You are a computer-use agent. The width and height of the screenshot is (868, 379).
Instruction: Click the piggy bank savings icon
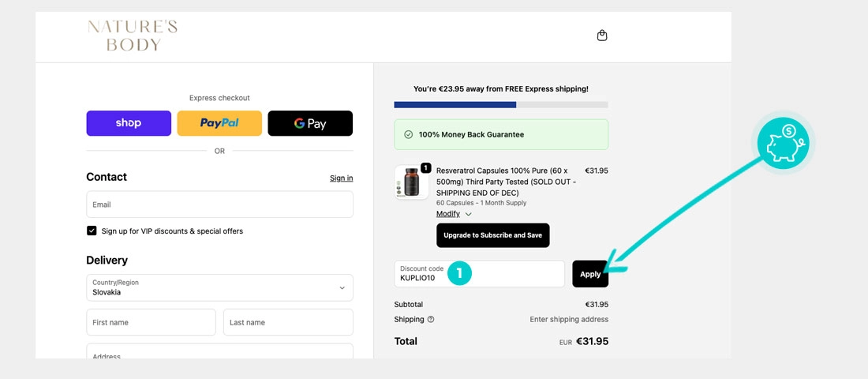click(782, 143)
